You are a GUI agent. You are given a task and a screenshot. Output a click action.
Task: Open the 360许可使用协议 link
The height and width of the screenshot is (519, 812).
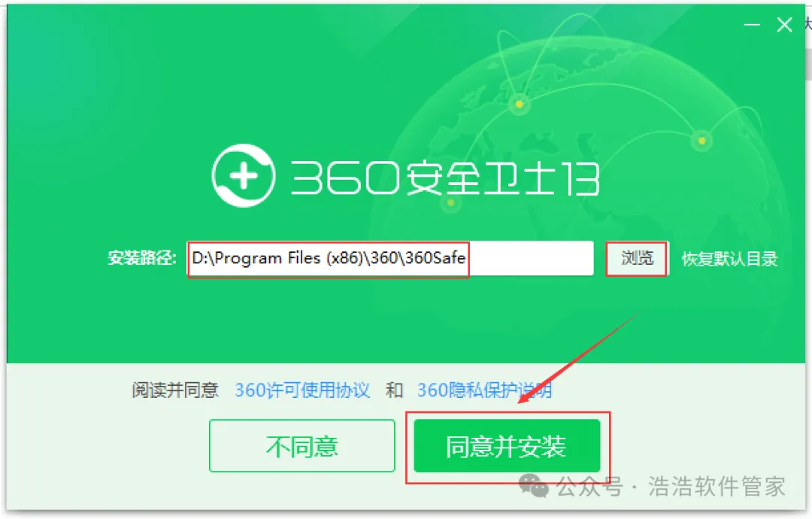click(x=302, y=390)
